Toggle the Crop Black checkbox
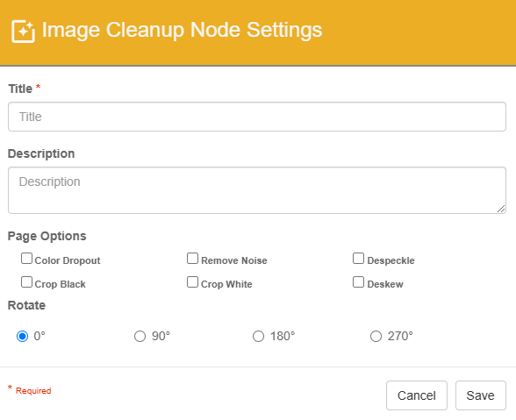 26,282
